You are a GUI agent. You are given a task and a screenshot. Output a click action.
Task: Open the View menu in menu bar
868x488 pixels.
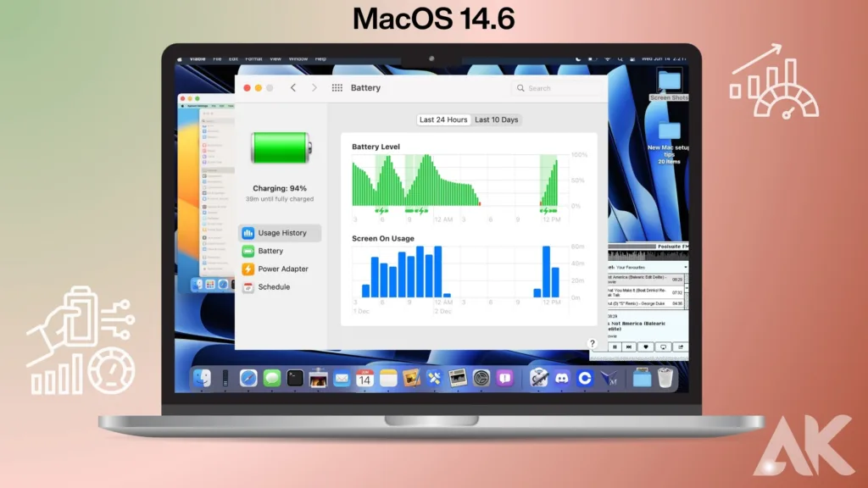pyautogui.click(x=275, y=58)
